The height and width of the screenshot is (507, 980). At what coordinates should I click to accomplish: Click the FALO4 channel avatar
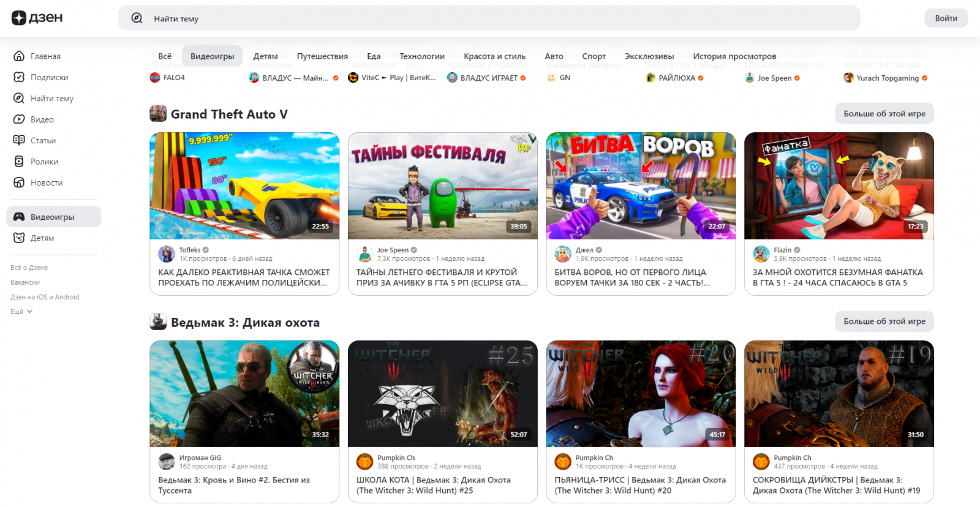(x=155, y=78)
